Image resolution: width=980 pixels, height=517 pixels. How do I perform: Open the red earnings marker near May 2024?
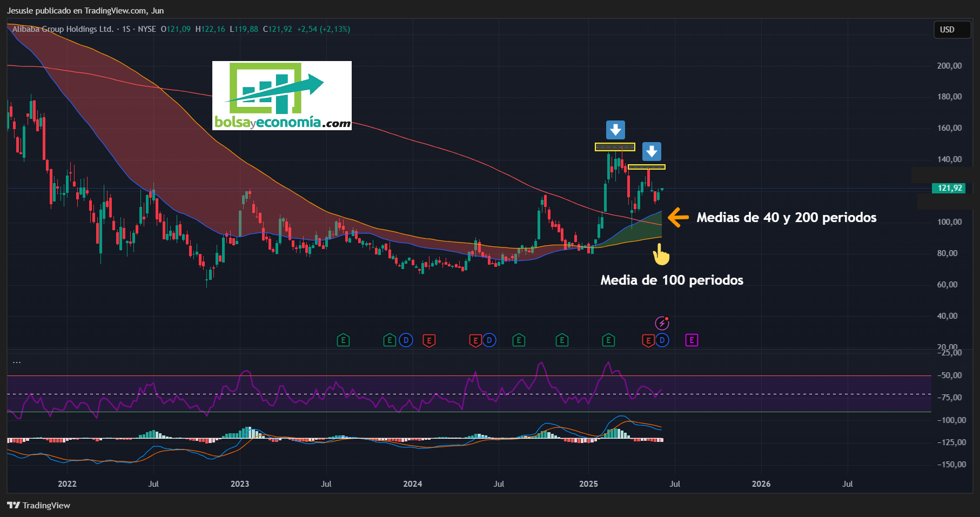(475, 340)
